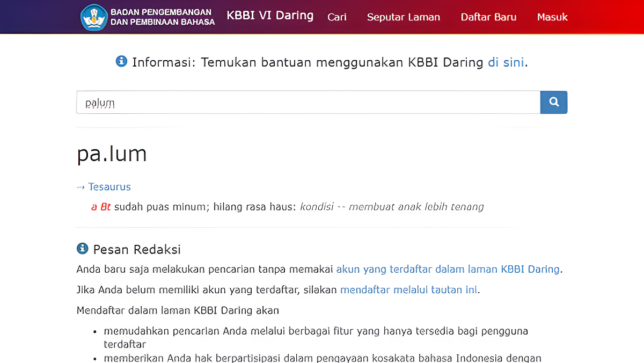The image size is (644, 363).
Task: Click the info icon beside Informasi
Action: tap(121, 61)
